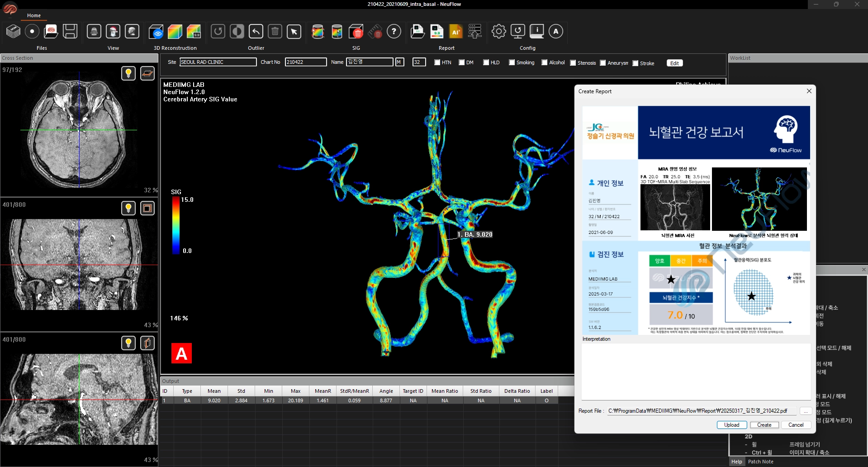Click the Santa hat head view icon
The height and width of the screenshot is (467, 868).
coord(113,32)
